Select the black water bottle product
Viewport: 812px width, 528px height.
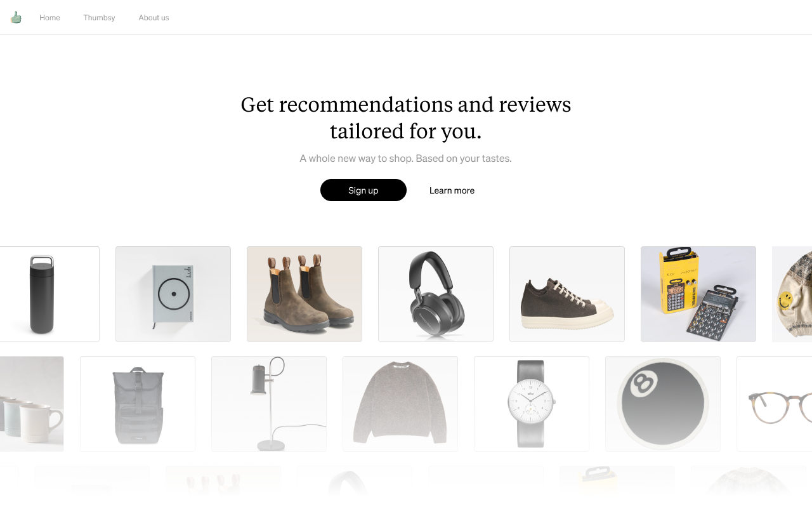click(x=49, y=294)
